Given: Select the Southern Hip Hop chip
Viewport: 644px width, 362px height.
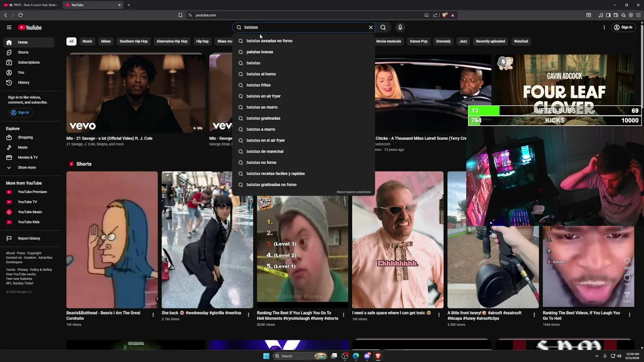Looking at the screenshot, I should (x=133, y=41).
